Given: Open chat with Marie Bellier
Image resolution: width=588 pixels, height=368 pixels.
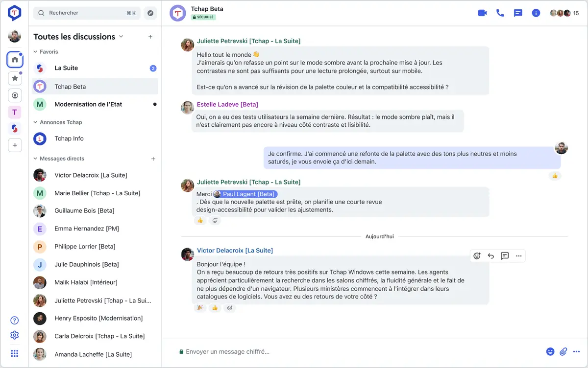Looking at the screenshot, I should point(95,193).
